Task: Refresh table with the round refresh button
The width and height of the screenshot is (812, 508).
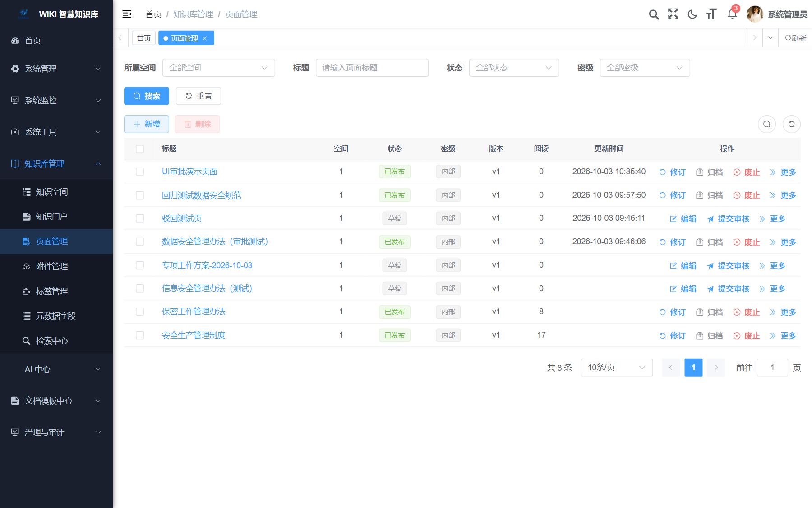Action: (792, 124)
